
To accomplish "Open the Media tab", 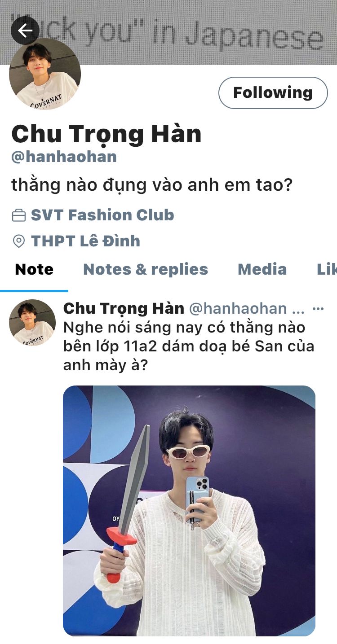I will (262, 269).
